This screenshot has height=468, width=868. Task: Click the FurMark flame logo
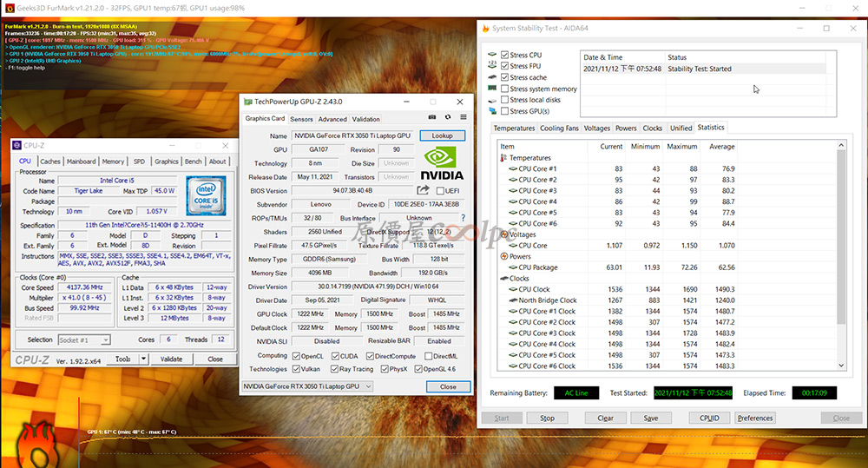point(36,445)
